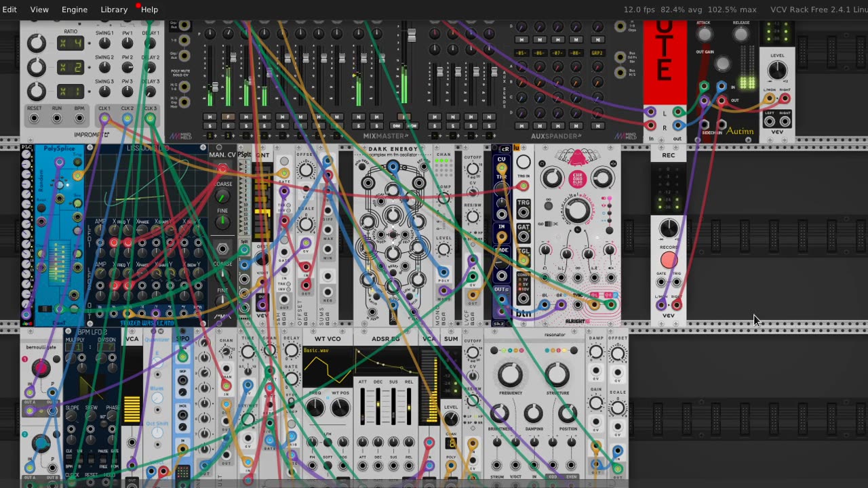Click the GATE jack on REC module

(661, 281)
